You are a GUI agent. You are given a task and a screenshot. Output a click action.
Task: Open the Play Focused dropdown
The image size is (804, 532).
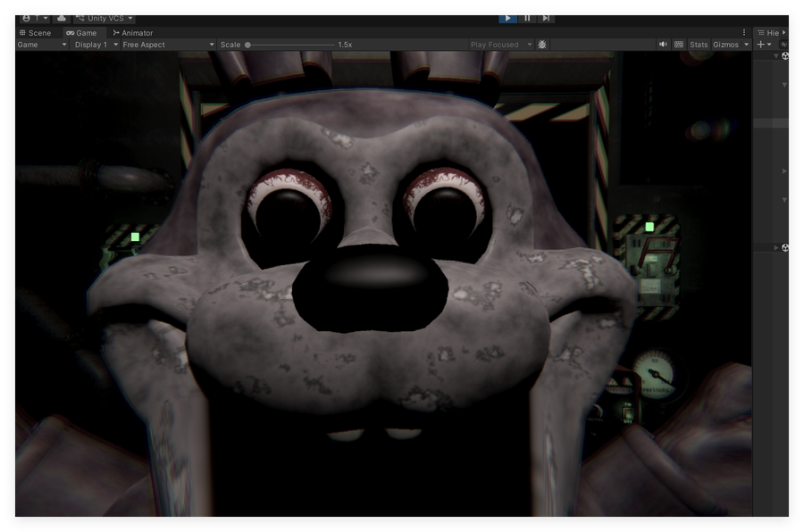tap(501, 45)
